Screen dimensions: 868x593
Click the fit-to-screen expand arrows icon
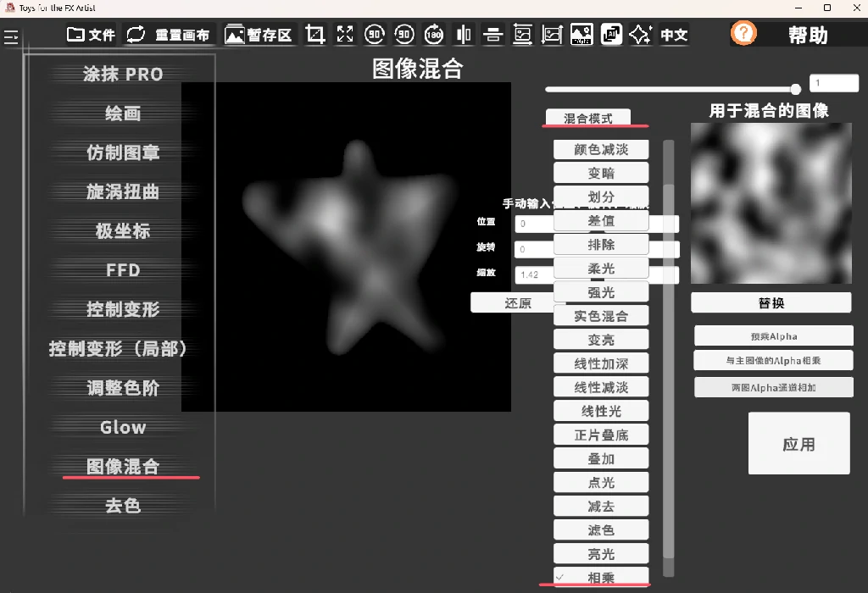pos(345,35)
